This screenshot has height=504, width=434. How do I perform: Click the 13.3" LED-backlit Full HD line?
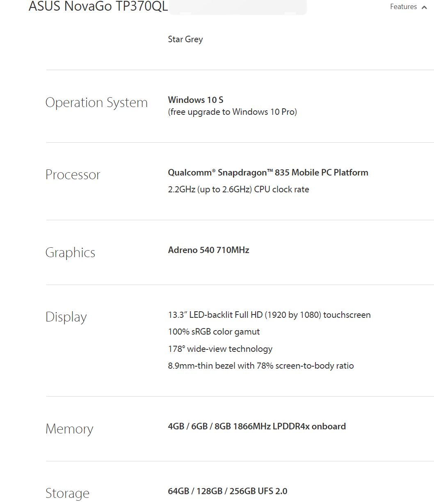coord(269,315)
